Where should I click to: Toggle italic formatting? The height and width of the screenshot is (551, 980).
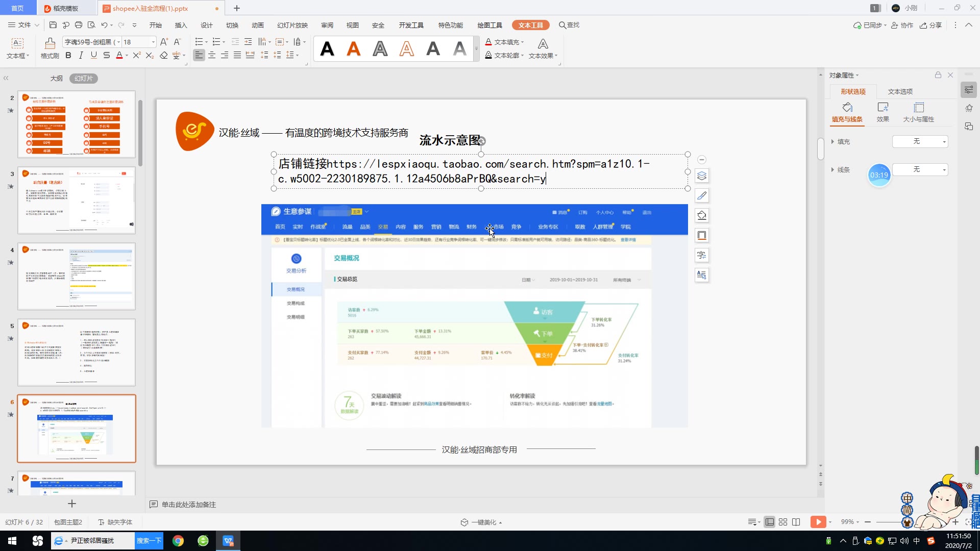pyautogui.click(x=81, y=55)
